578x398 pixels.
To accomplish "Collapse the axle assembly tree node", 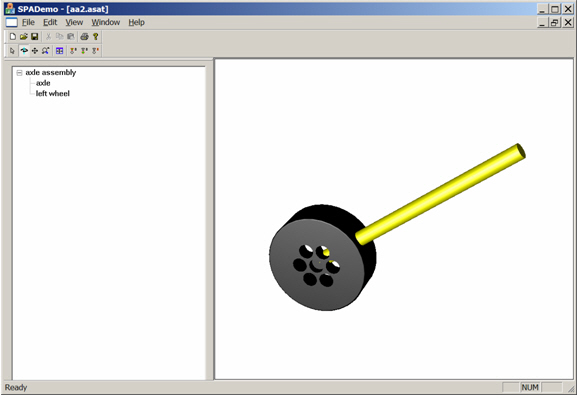I will [19, 73].
